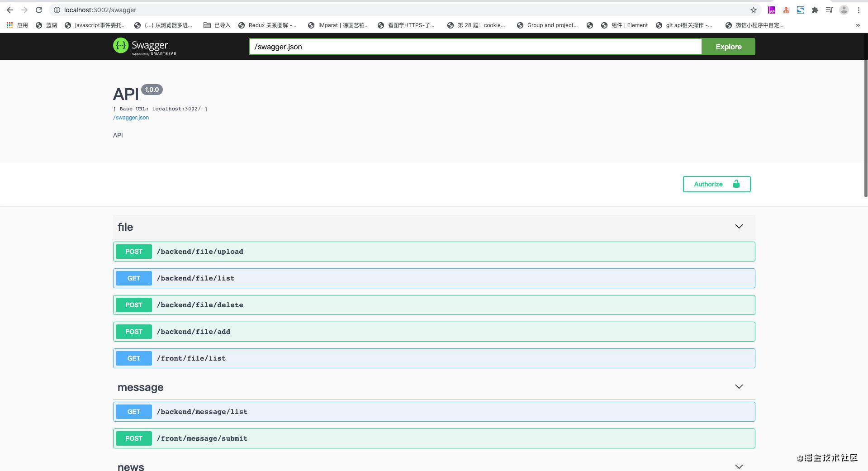The width and height of the screenshot is (868, 471).
Task: Click the news section title
Action: [131, 466]
